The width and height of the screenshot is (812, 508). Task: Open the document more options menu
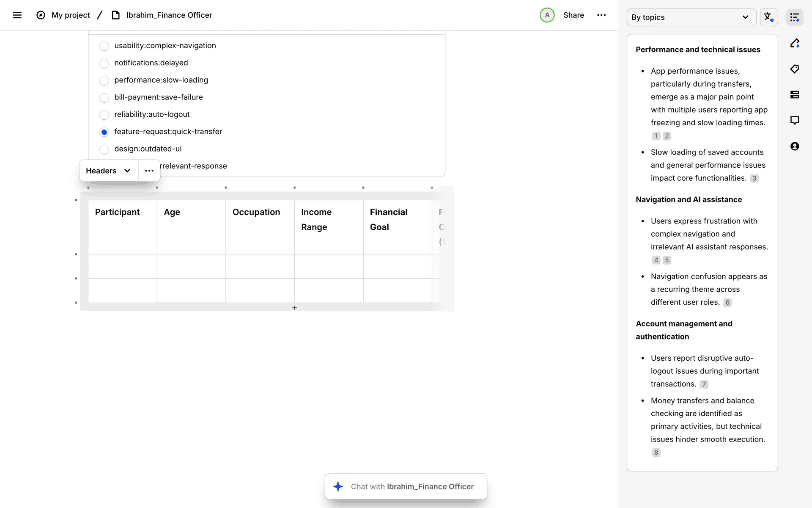point(601,15)
